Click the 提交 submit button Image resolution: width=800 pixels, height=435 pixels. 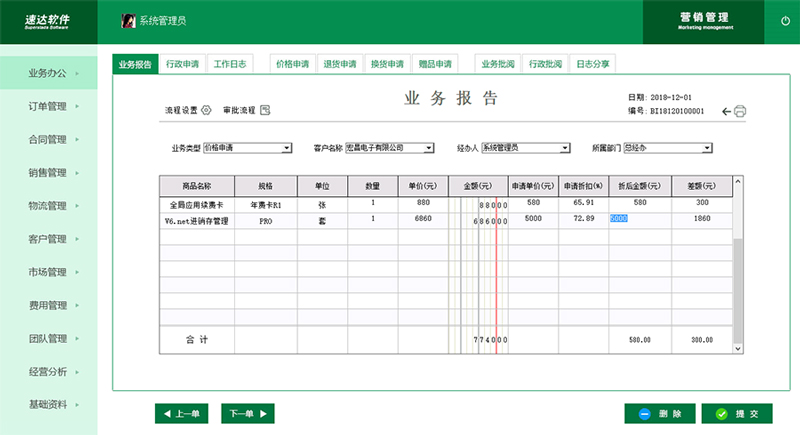click(x=737, y=414)
